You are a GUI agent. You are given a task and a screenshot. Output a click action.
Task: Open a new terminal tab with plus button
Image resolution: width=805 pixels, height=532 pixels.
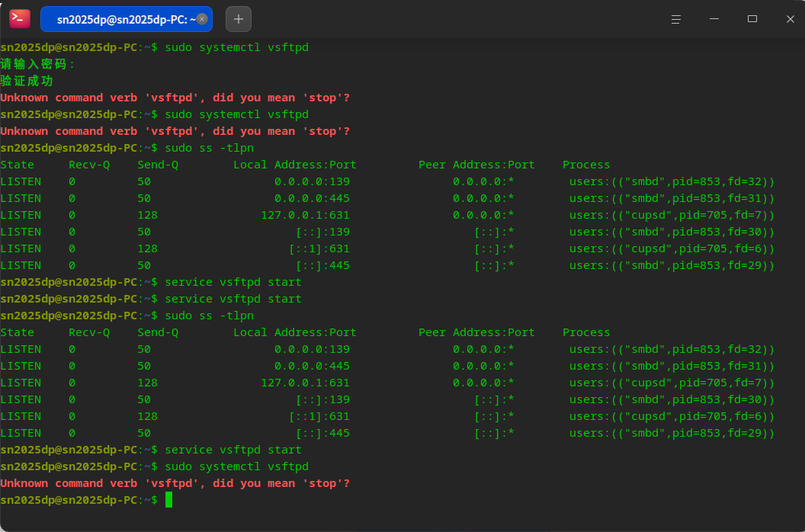tap(239, 20)
